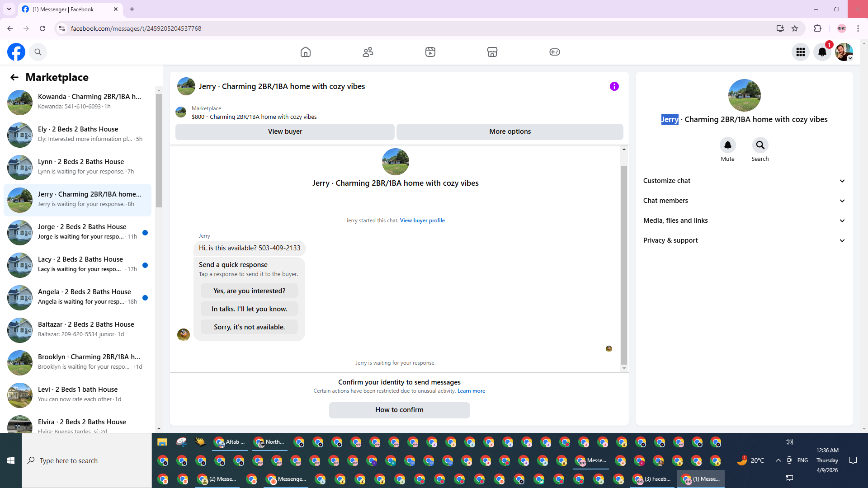This screenshot has width=868, height=488.
Task: Open the Friends icon in top bar
Action: [368, 52]
